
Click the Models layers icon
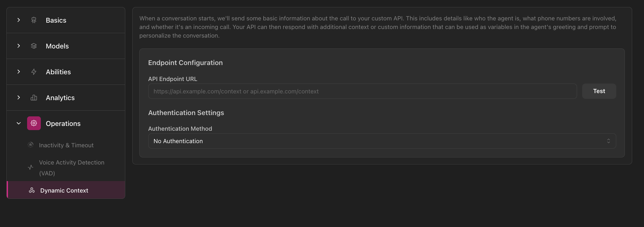click(x=34, y=46)
